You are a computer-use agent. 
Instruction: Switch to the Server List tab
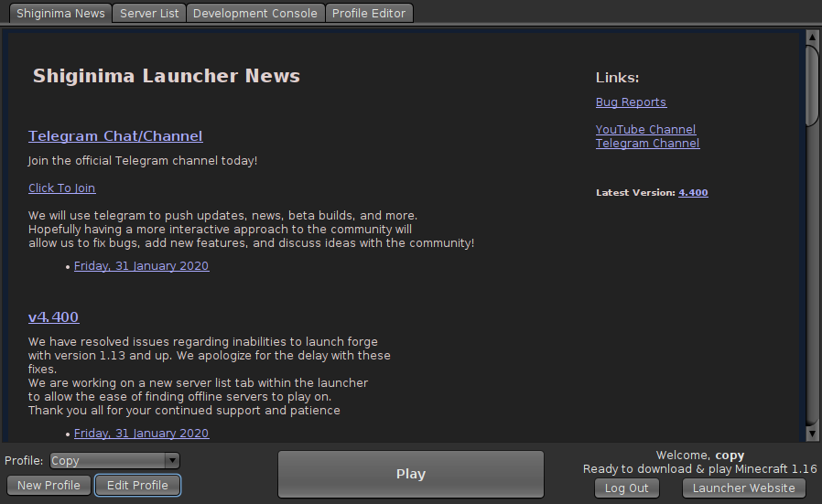tap(149, 14)
